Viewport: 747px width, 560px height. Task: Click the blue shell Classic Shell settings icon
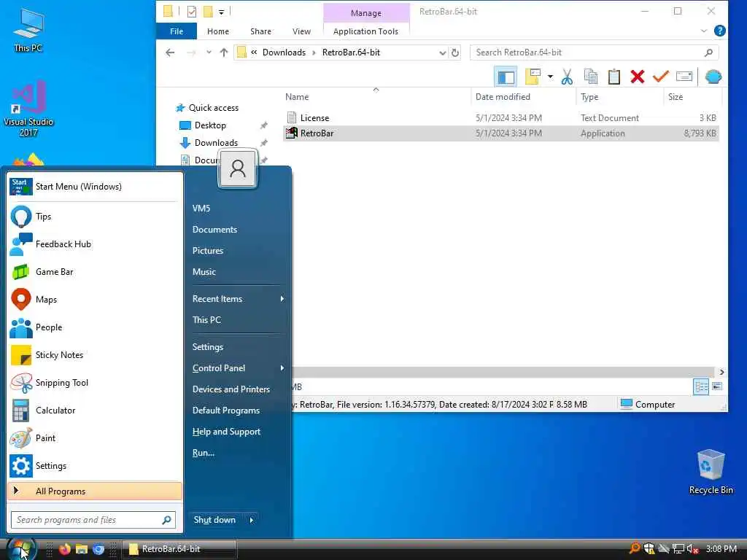713,77
